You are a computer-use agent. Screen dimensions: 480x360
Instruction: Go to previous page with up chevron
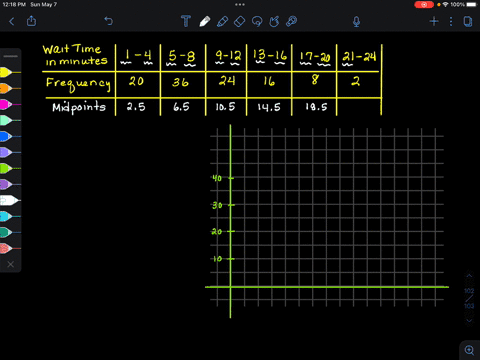pos(469,276)
